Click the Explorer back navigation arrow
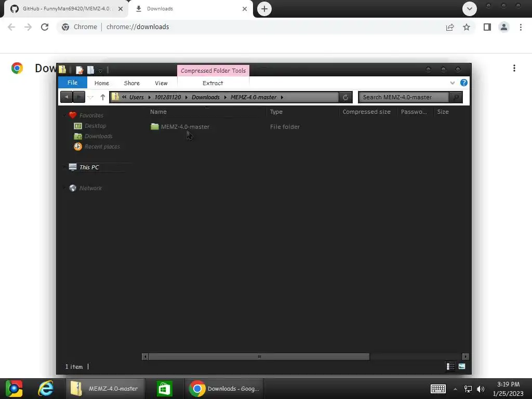This screenshot has width=532, height=399. pos(66,97)
